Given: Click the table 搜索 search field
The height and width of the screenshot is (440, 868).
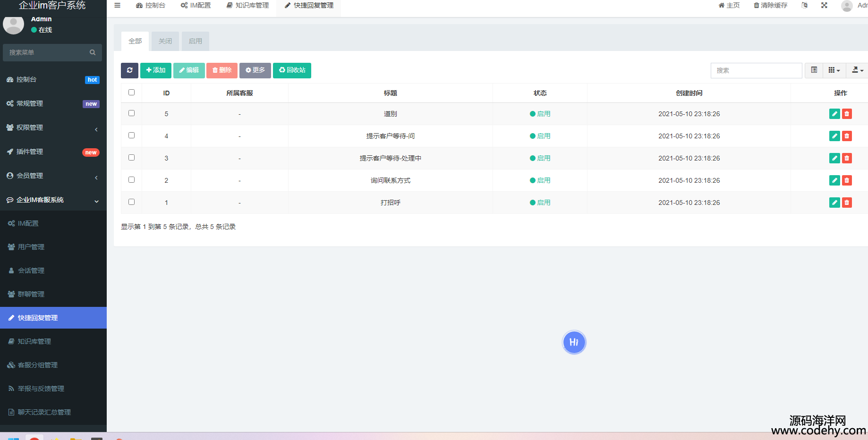Looking at the screenshot, I should [756, 70].
